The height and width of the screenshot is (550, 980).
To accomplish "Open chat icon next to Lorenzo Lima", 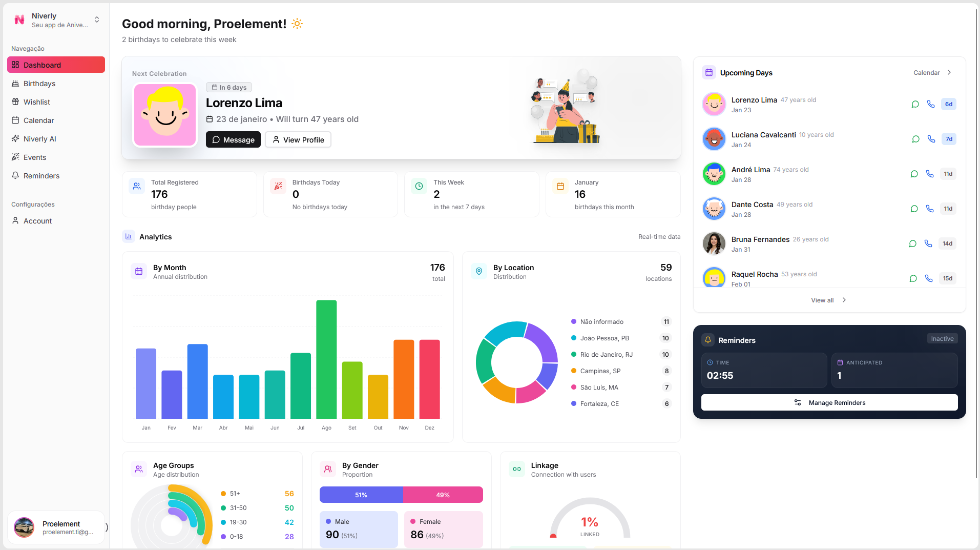I will 915,104.
